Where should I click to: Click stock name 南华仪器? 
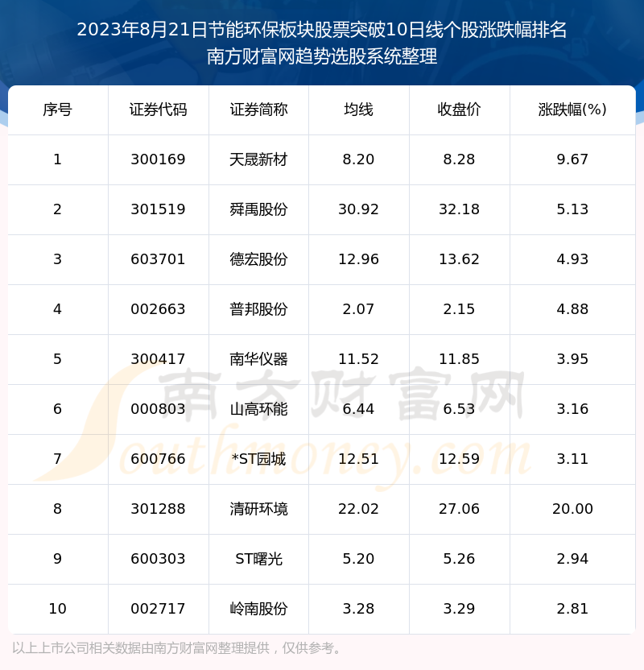point(258,359)
